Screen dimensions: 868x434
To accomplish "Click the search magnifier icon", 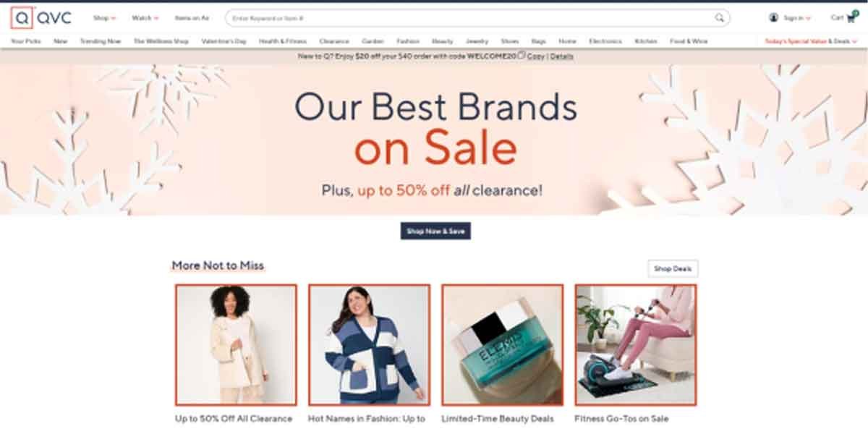I will [720, 18].
